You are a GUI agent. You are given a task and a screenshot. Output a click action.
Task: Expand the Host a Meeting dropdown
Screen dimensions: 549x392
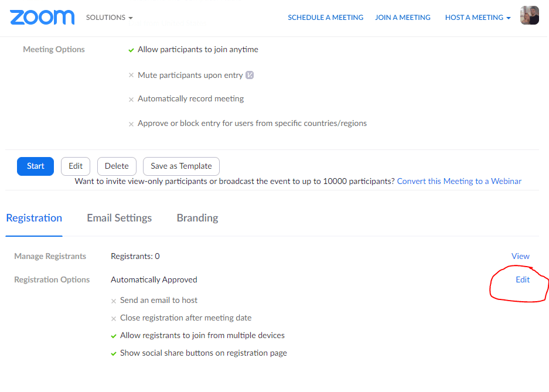coord(478,17)
